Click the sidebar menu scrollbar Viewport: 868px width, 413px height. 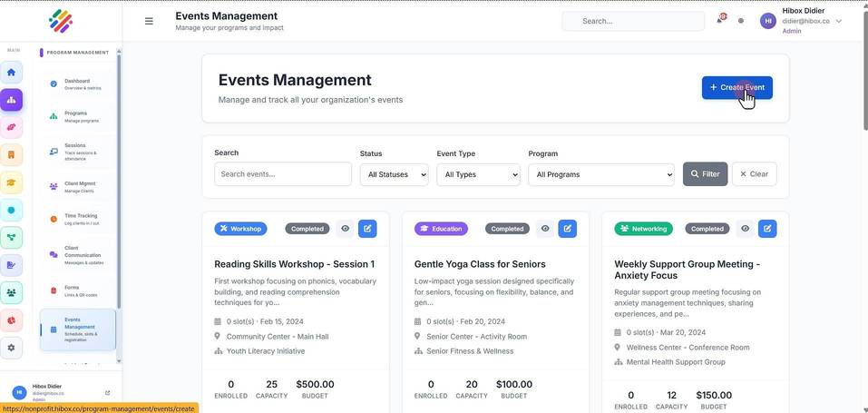click(119, 183)
